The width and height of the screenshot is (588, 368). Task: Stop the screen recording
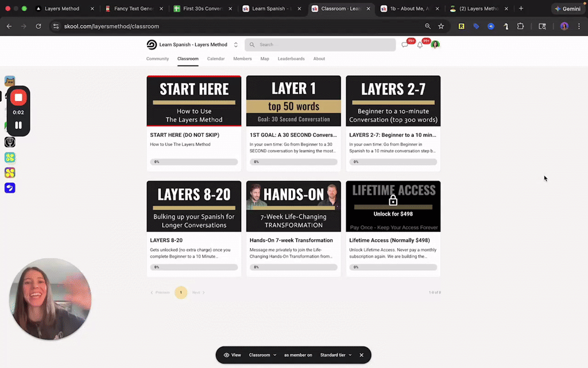tap(18, 97)
